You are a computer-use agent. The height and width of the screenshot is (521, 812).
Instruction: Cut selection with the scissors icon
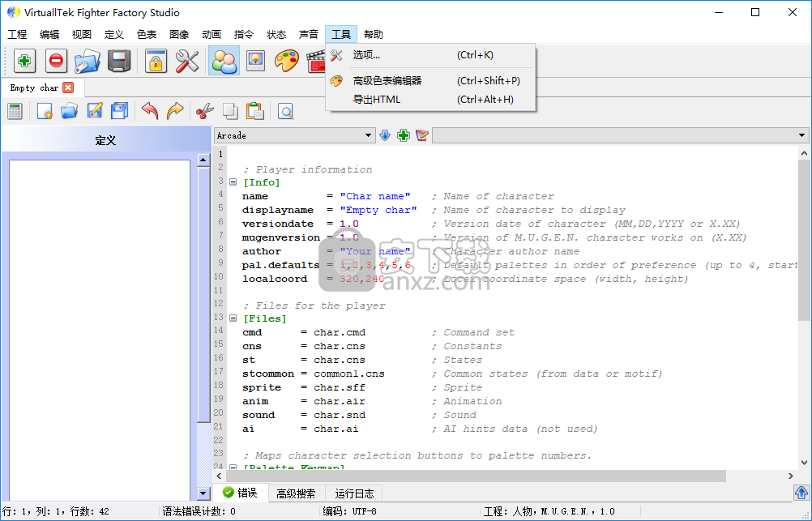pyautogui.click(x=205, y=111)
